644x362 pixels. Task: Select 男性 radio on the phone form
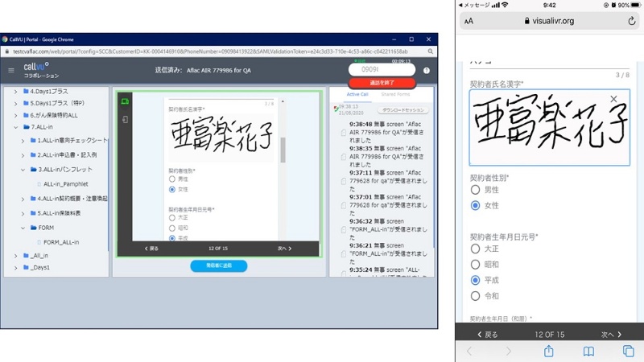pyautogui.click(x=475, y=190)
